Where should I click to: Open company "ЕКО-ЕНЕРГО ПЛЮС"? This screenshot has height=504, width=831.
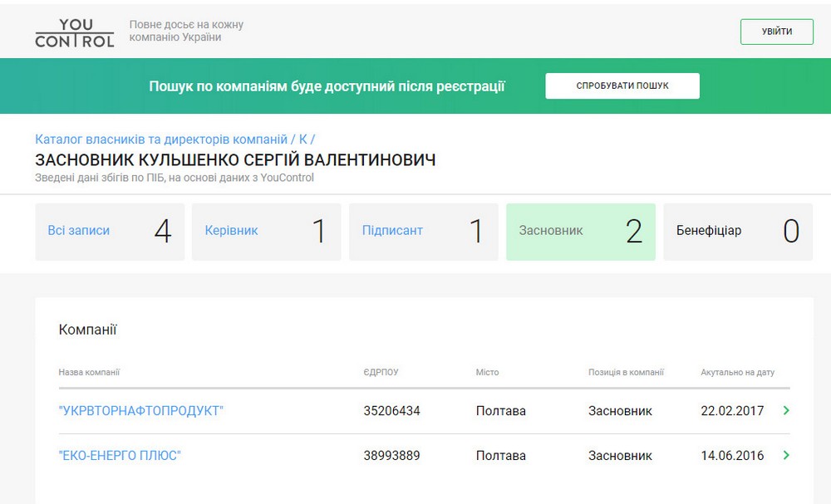tap(120, 456)
